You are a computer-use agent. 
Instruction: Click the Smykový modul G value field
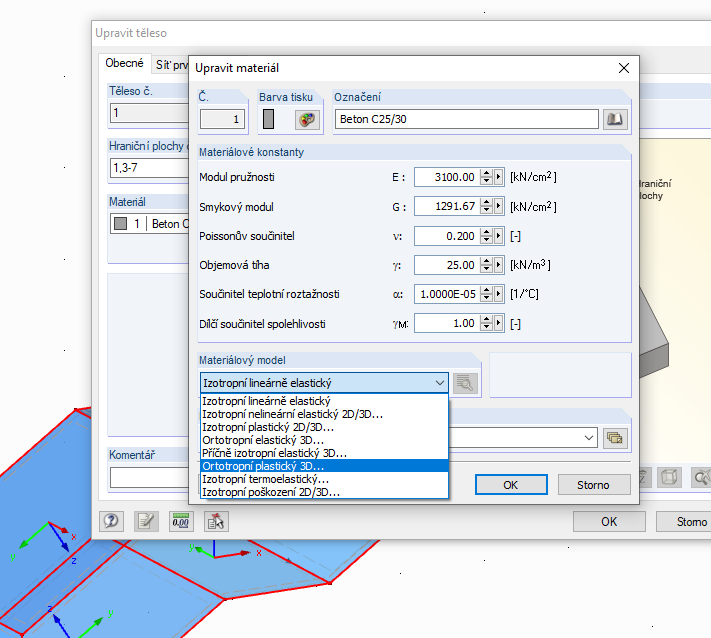(x=447, y=207)
